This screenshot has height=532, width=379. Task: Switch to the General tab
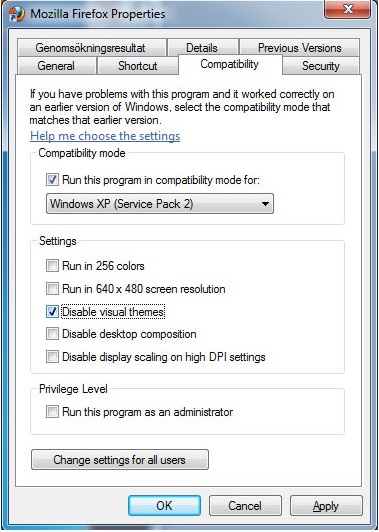[x=56, y=65]
